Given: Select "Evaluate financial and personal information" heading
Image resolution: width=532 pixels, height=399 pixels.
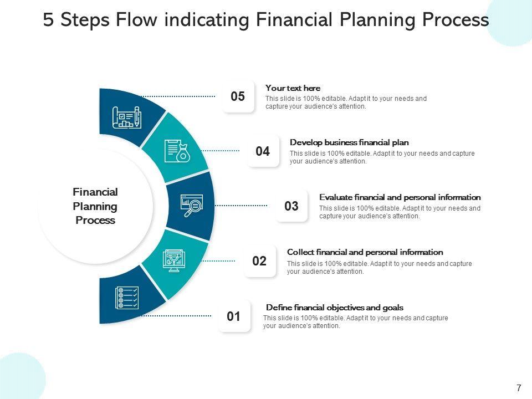Looking at the screenshot, I should (x=400, y=197).
